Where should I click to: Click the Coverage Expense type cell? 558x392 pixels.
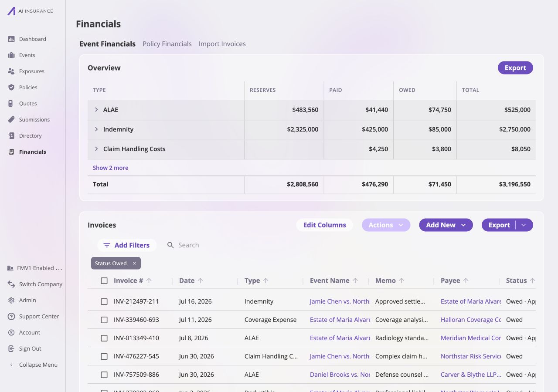click(x=271, y=320)
